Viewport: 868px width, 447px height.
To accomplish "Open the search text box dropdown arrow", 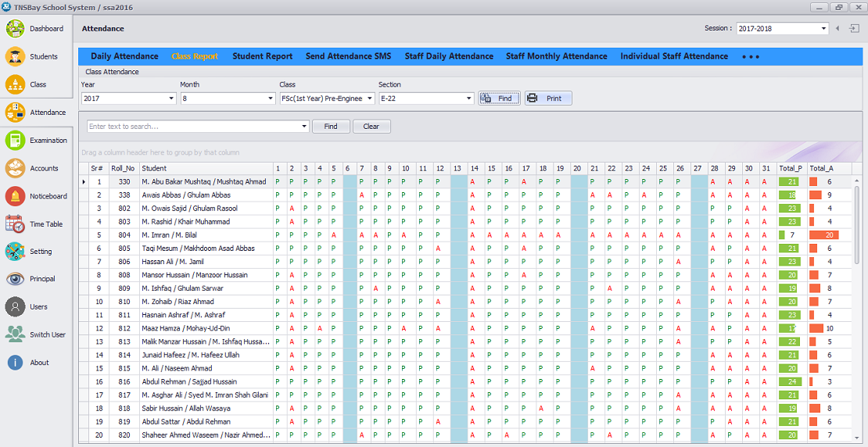I will (304, 127).
